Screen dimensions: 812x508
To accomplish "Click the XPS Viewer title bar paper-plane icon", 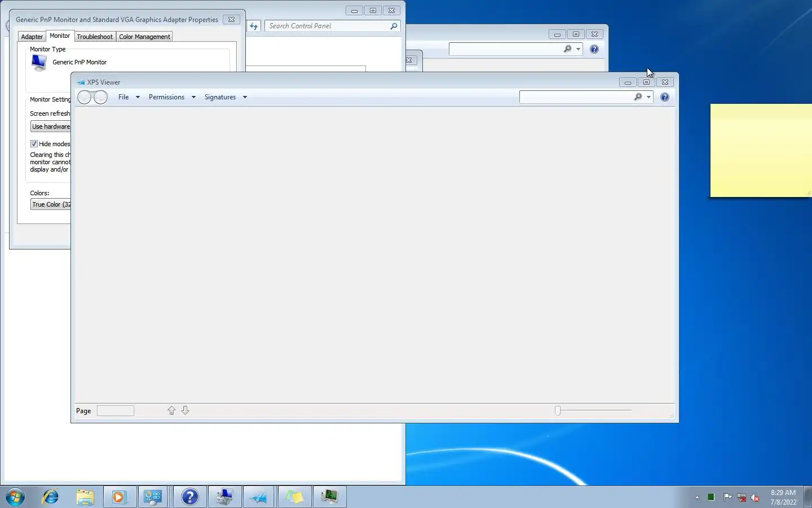I will (x=81, y=82).
